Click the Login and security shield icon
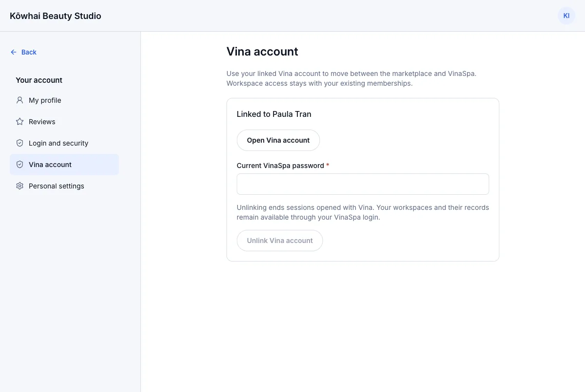The width and height of the screenshot is (585, 392). coord(19,143)
